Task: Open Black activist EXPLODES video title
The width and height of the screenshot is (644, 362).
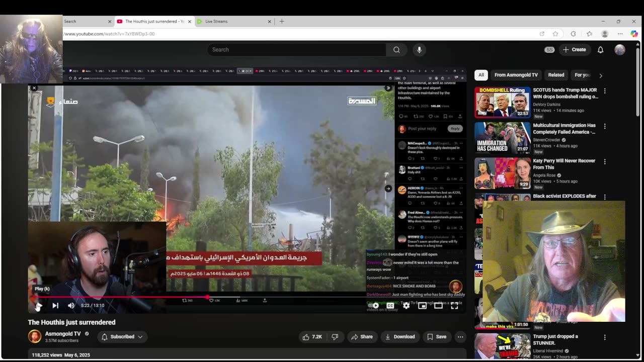Action: pos(565,196)
